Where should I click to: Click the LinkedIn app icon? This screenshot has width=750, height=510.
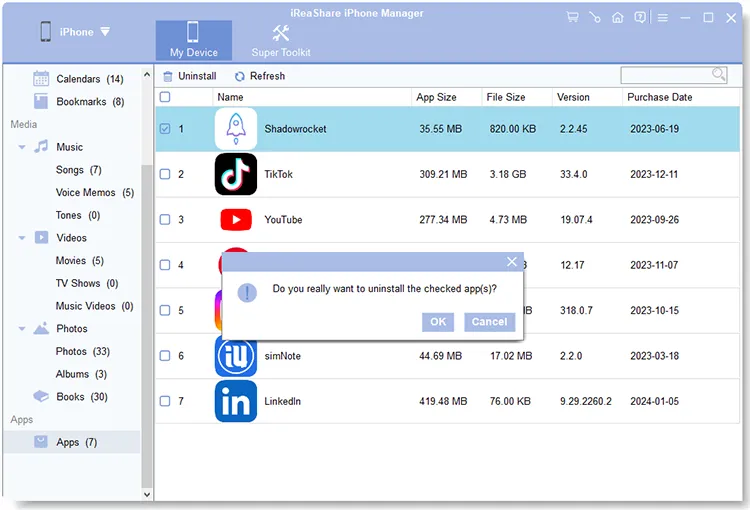(236, 401)
